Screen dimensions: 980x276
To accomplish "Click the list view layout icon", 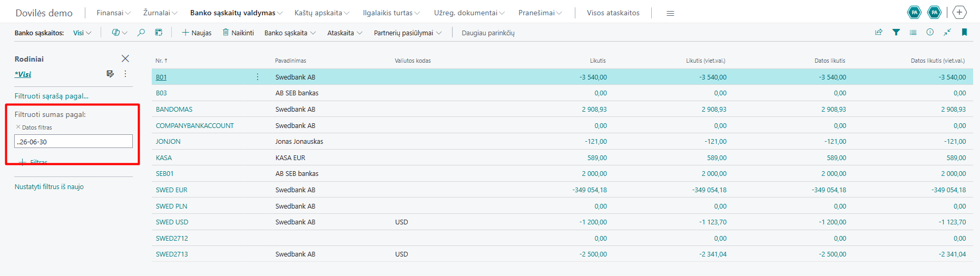I will tap(913, 32).
